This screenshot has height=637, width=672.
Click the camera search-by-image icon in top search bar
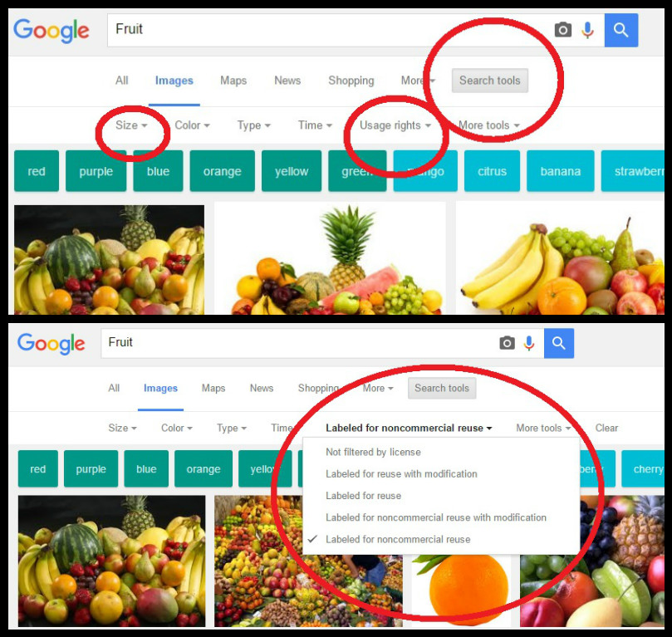click(x=562, y=30)
